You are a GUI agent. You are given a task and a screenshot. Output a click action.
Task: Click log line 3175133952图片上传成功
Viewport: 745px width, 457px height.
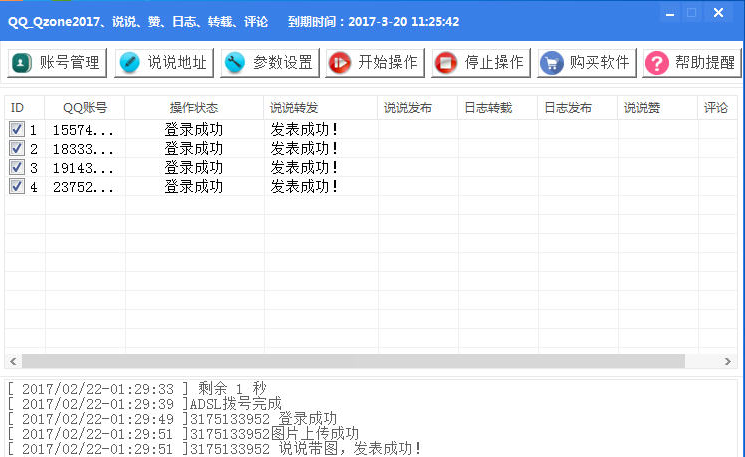point(183,434)
